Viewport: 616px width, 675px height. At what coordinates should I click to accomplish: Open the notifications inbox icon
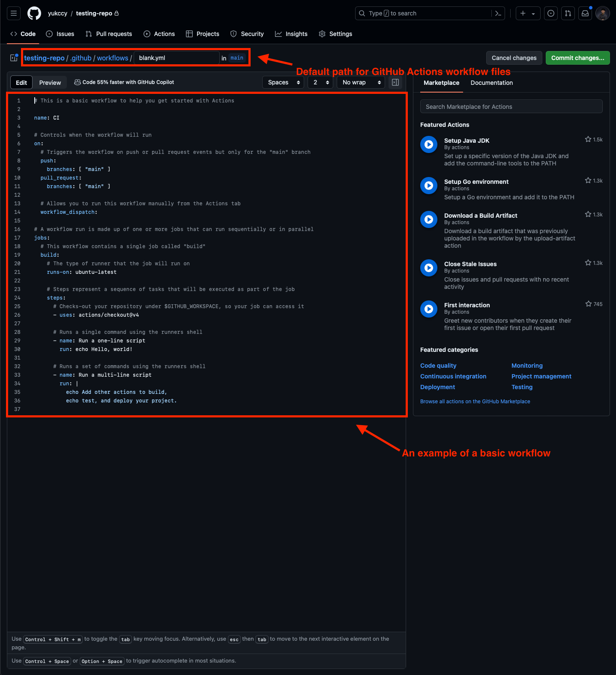tap(585, 13)
